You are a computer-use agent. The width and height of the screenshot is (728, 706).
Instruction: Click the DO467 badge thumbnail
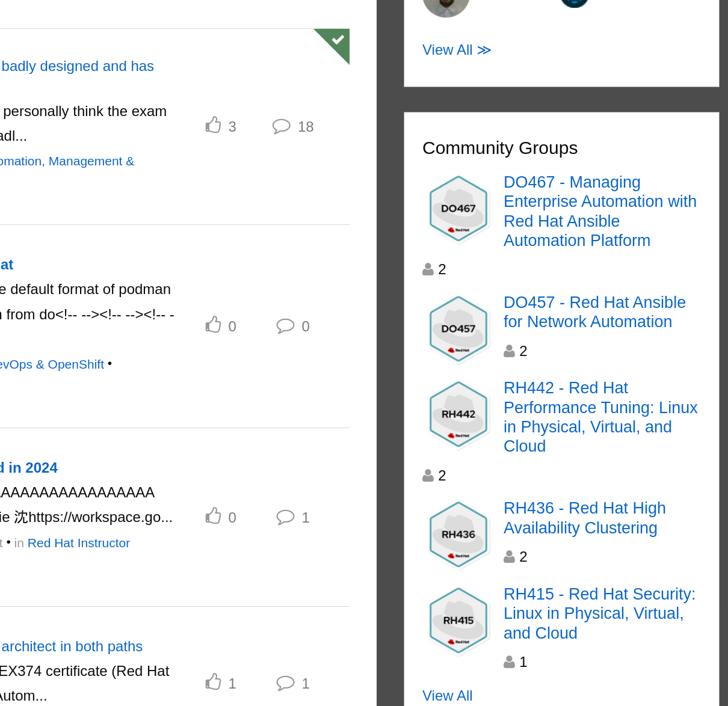(x=458, y=209)
